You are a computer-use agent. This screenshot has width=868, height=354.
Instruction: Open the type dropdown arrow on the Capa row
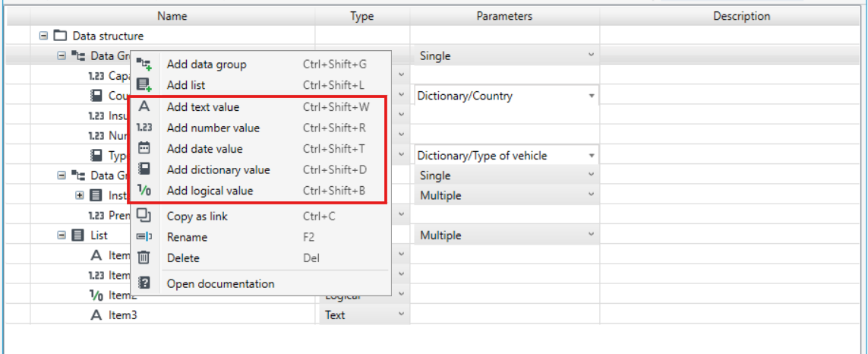[x=401, y=74]
